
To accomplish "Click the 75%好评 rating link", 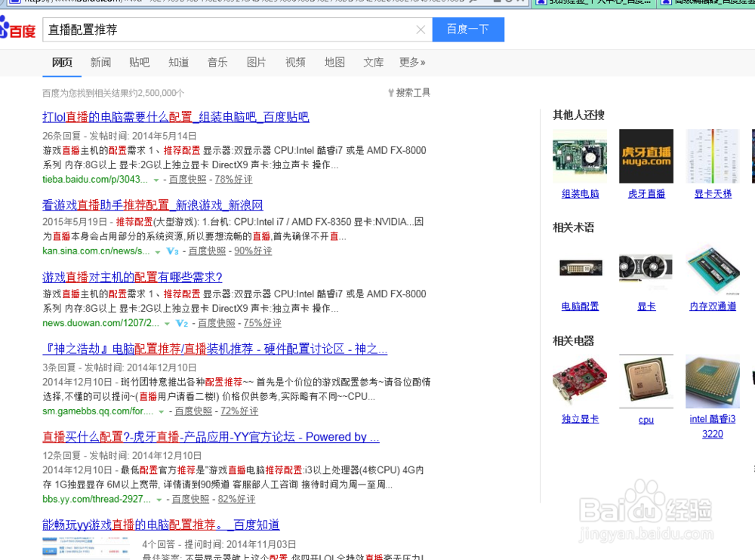I will pos(263,322).
